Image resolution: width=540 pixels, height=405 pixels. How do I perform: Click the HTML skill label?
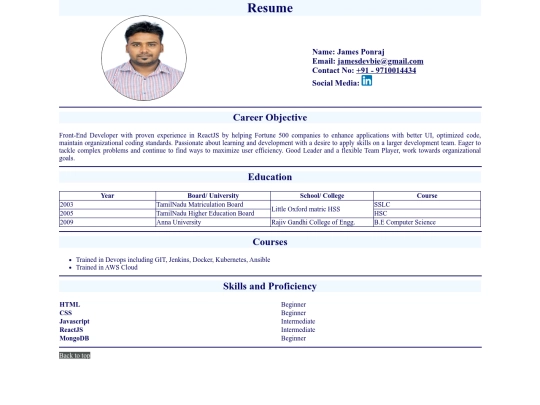point(70,304)
